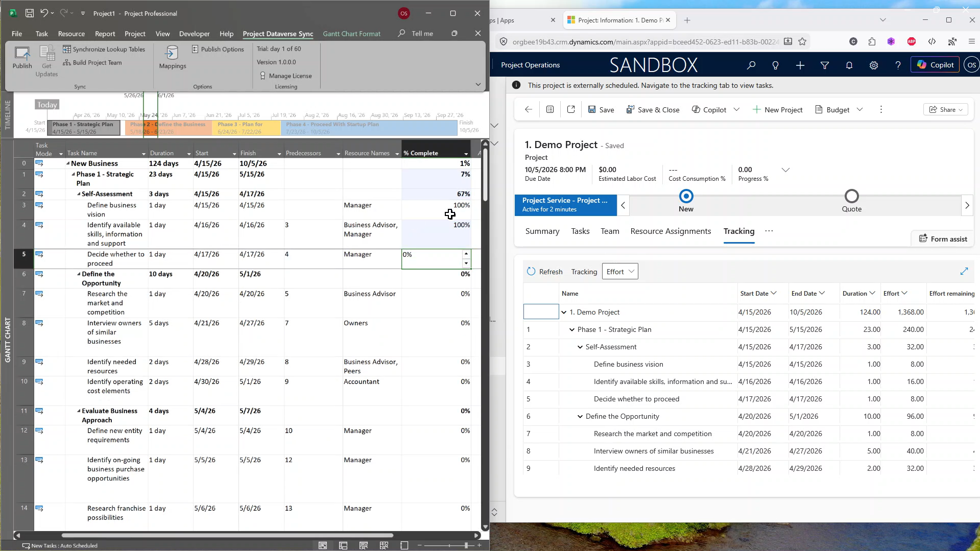Click Dynamics search magnifier icon
Viewport: 980px width, 551px height.
click(x=751, y=65)
